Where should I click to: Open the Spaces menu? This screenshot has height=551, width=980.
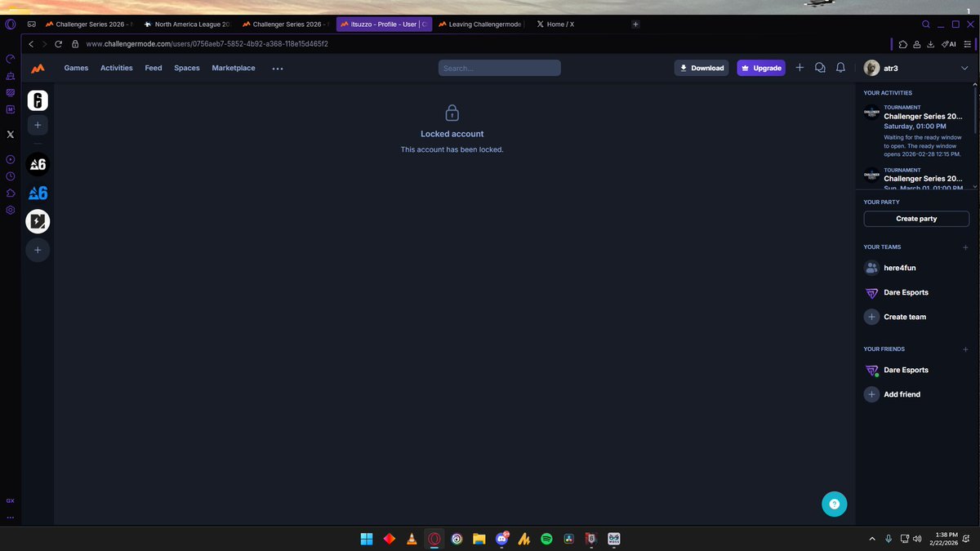click(187, 68)
